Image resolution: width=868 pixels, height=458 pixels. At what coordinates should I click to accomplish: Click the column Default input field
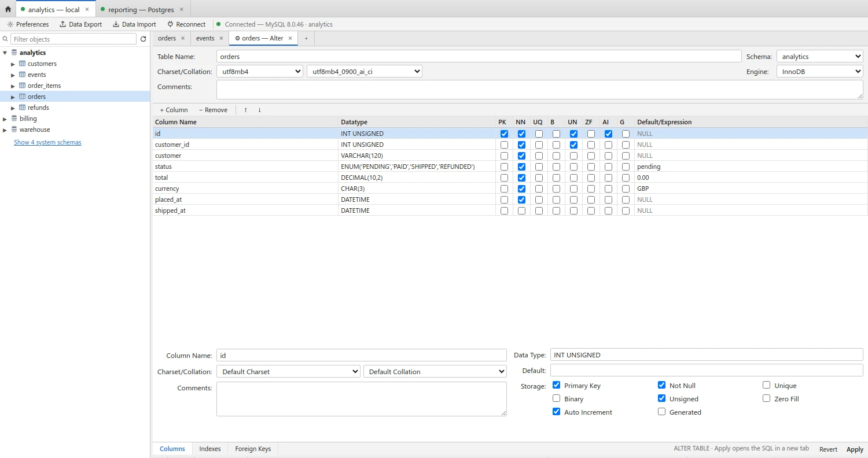coord(707,370)
